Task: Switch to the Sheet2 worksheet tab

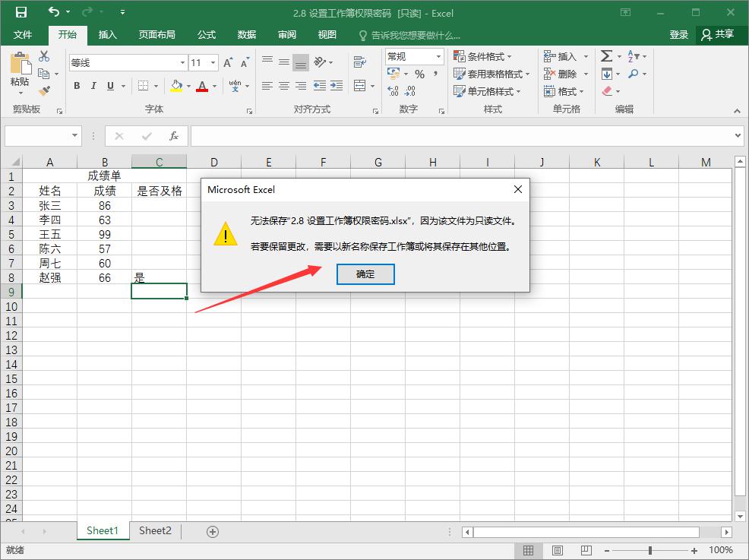Action: tap(155, 531)
